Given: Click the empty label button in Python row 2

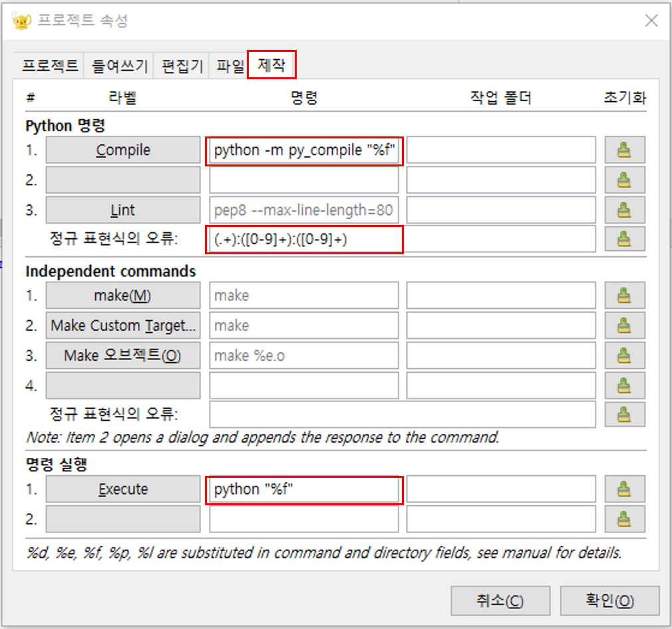Looking at the screenshot, I should click(123, 180).
